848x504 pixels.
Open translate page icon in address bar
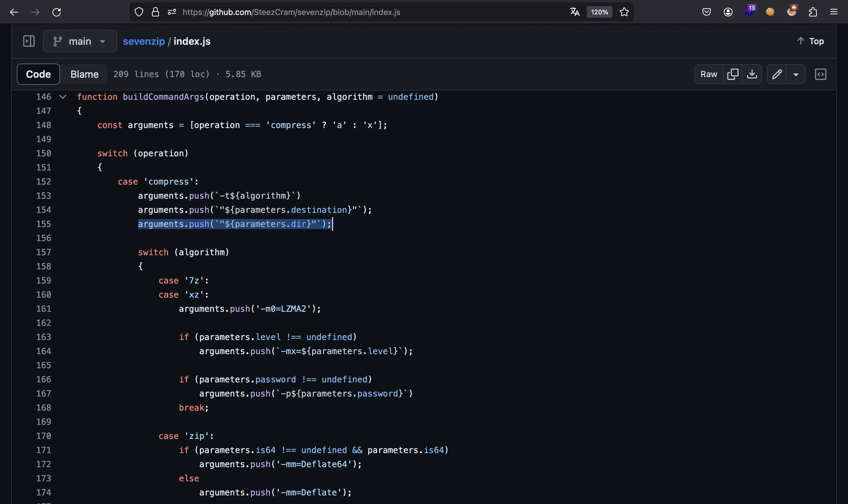coord(575,12)
